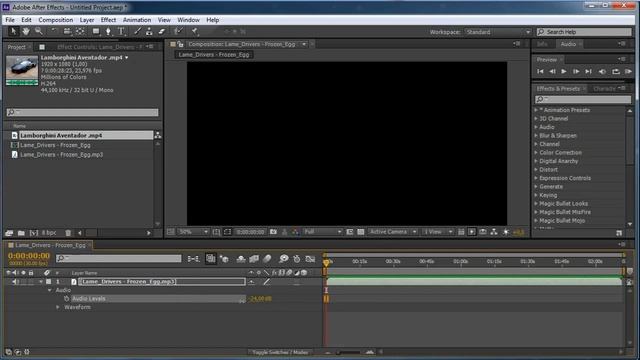Select the Puppet Pin tool
This screenshot has width=640, height=360.
coord(194,31)
